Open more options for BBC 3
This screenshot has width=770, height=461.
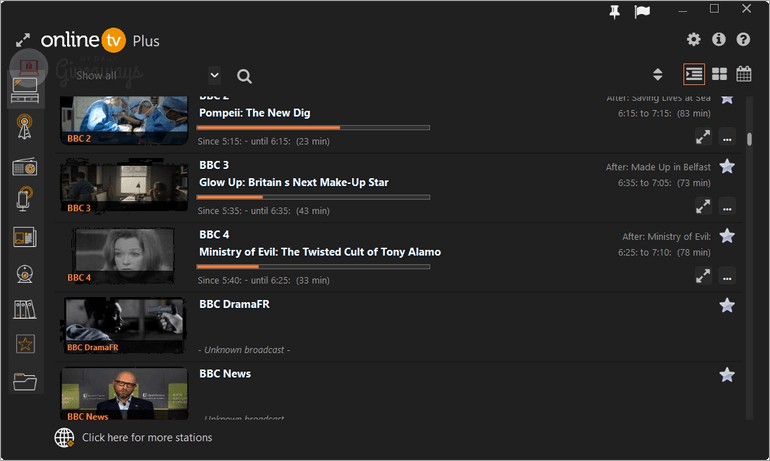727,207
